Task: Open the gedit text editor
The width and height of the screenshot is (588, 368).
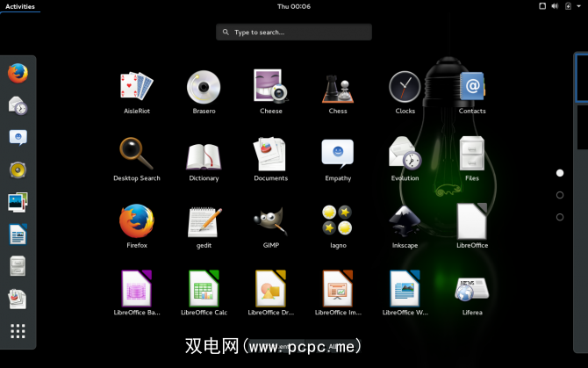Action: tap(204, 227)
